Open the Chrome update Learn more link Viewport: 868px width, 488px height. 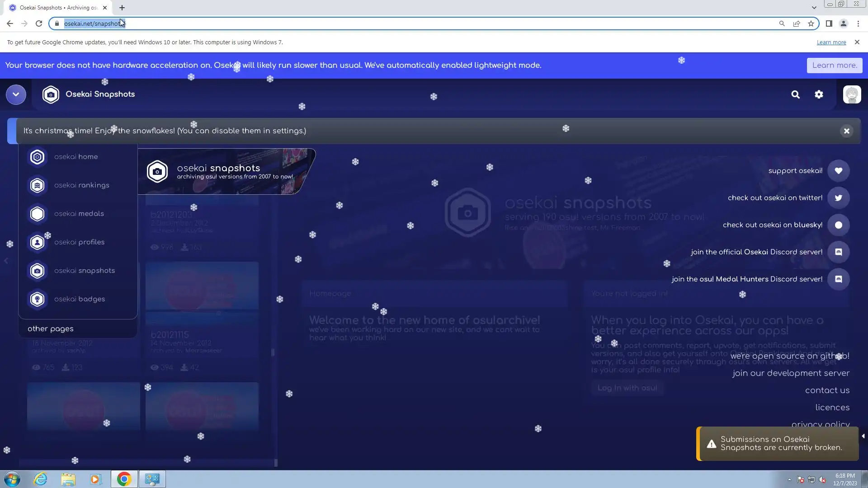(x=831, y=42)
